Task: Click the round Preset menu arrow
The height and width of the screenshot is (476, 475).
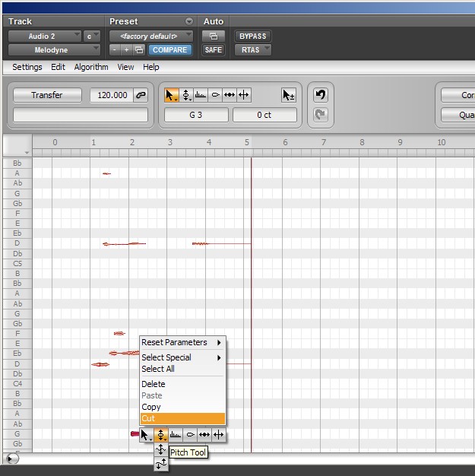Action: point(189,21)
